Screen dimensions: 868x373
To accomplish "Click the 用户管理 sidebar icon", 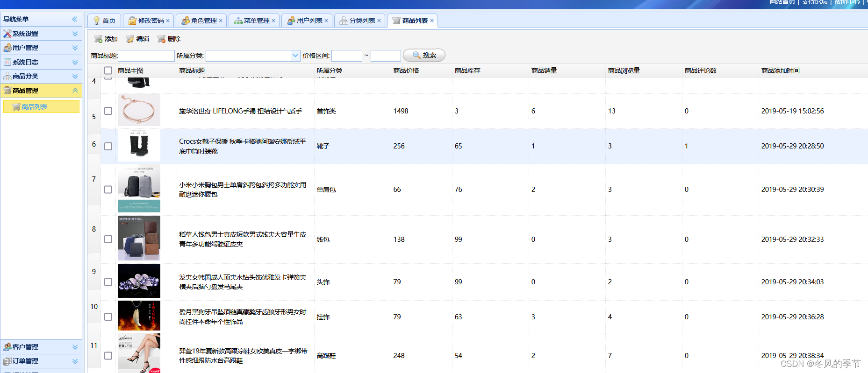I will [x=7, y=48].
